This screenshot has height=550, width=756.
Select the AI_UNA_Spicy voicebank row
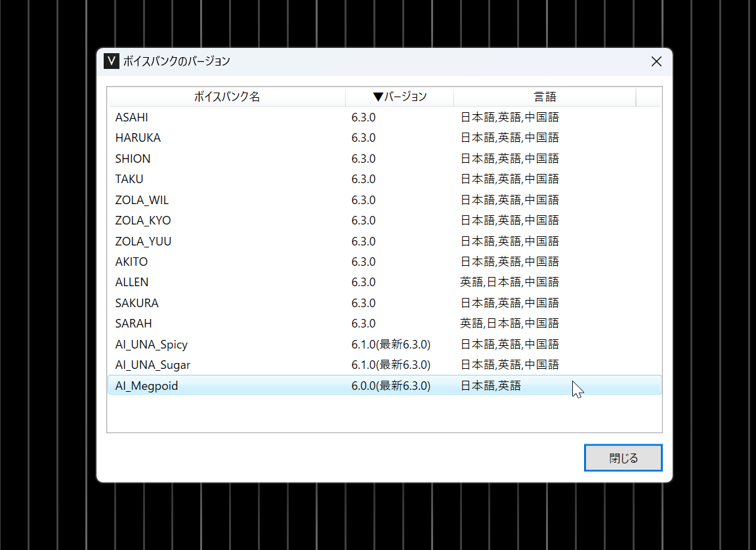385,344
